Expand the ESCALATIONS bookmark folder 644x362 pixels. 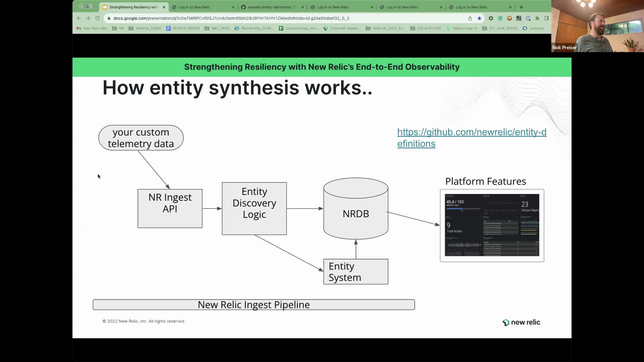pyautogui.click(x=426, y=28)
